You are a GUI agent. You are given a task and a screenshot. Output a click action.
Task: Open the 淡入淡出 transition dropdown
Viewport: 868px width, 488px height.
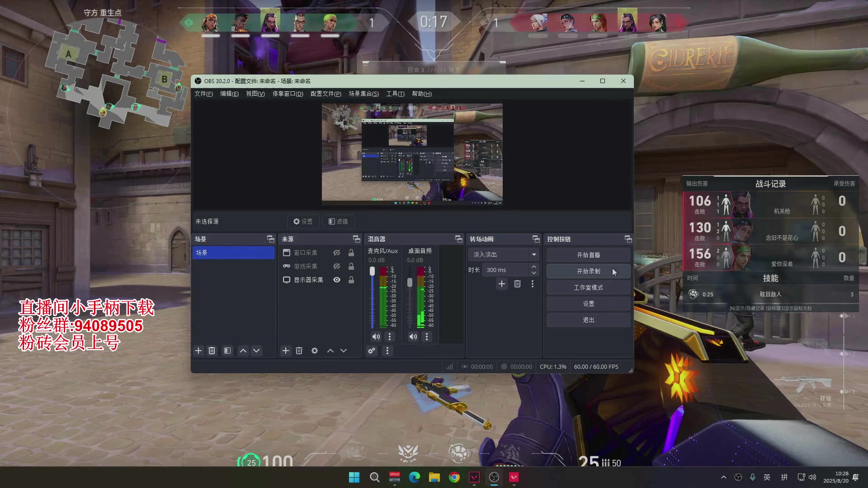(504, 254)
